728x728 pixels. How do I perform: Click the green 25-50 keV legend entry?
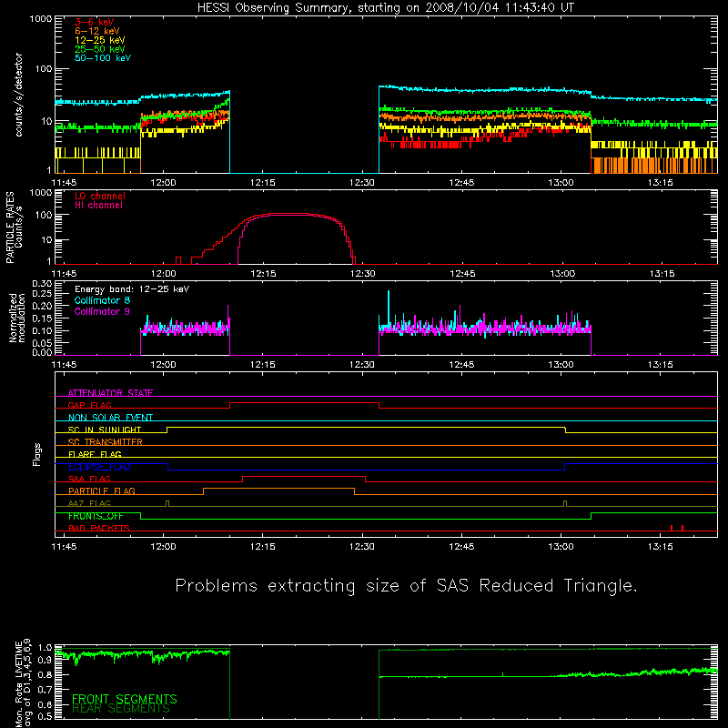100,49
